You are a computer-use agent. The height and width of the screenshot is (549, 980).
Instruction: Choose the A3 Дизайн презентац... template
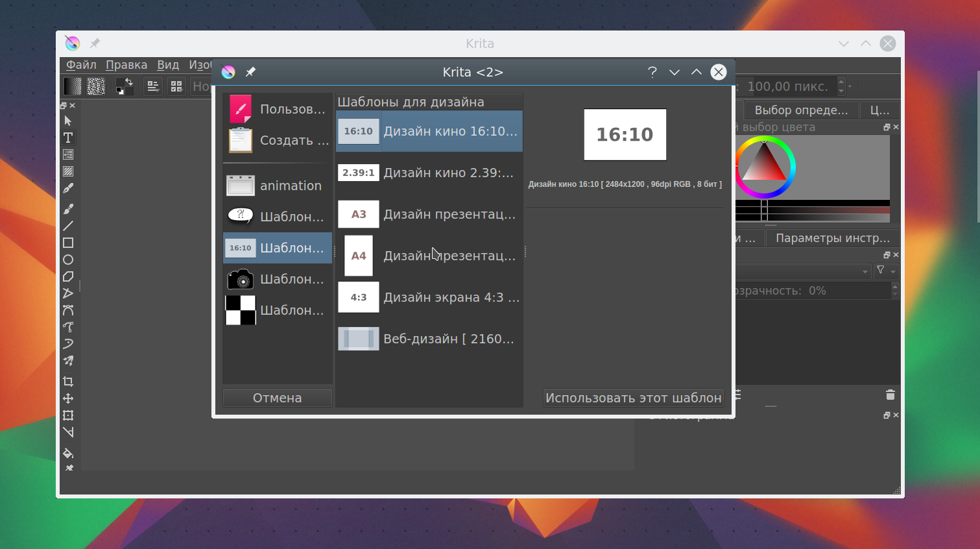429,214
